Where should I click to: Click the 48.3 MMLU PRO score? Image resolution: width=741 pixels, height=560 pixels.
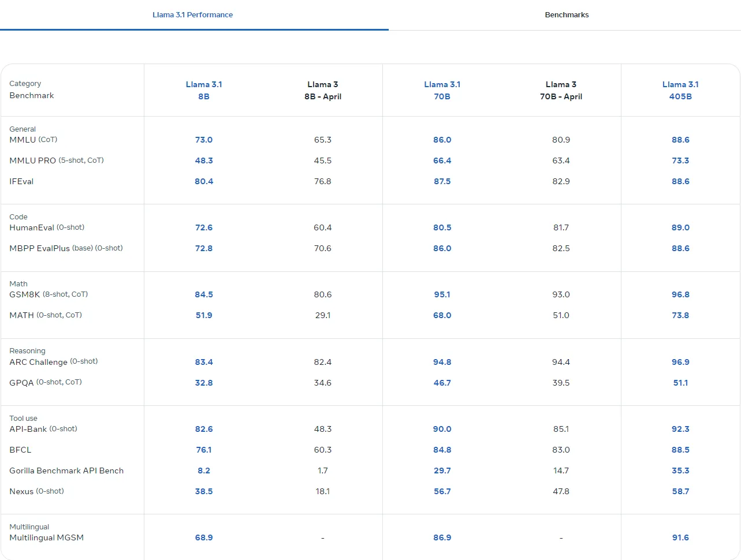pyautogui.click(x=204, y=160)
